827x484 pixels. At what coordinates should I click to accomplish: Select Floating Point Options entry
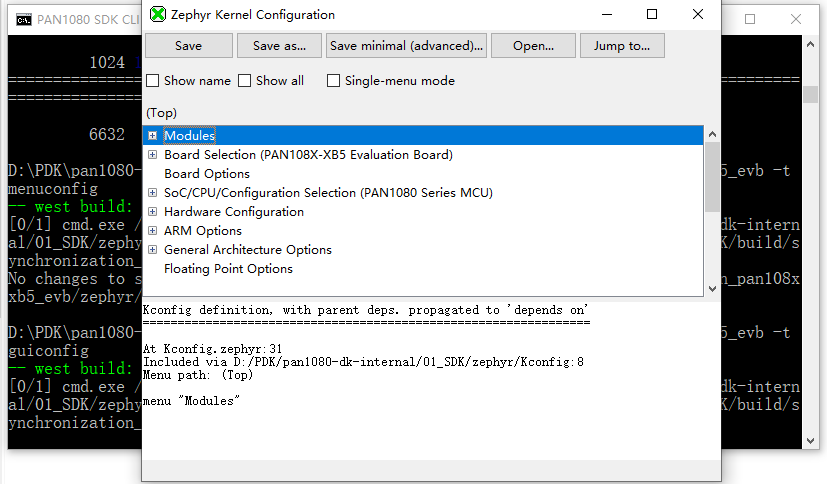pyautogui.click(x=228, y=268)
